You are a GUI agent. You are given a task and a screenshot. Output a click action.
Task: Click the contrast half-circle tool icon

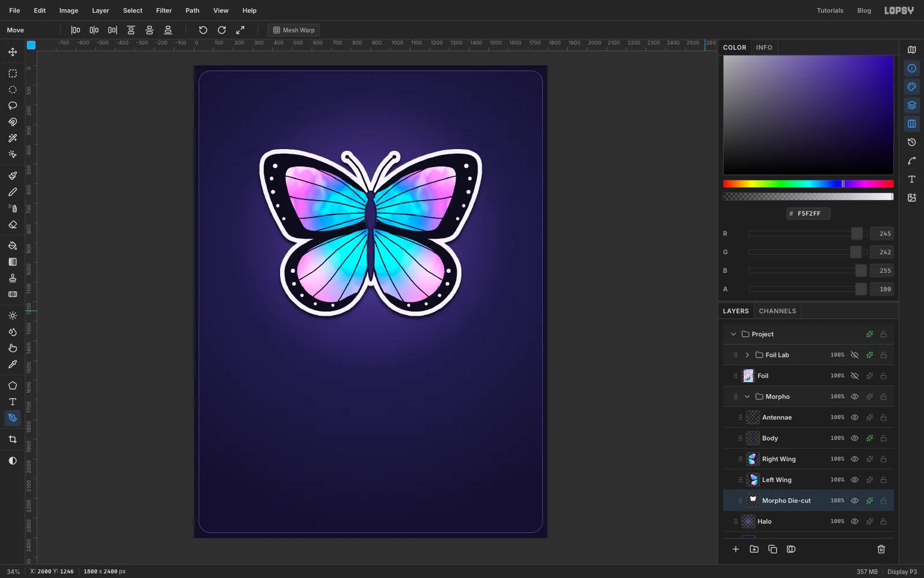pyautogui.click(x=13, y=461)
